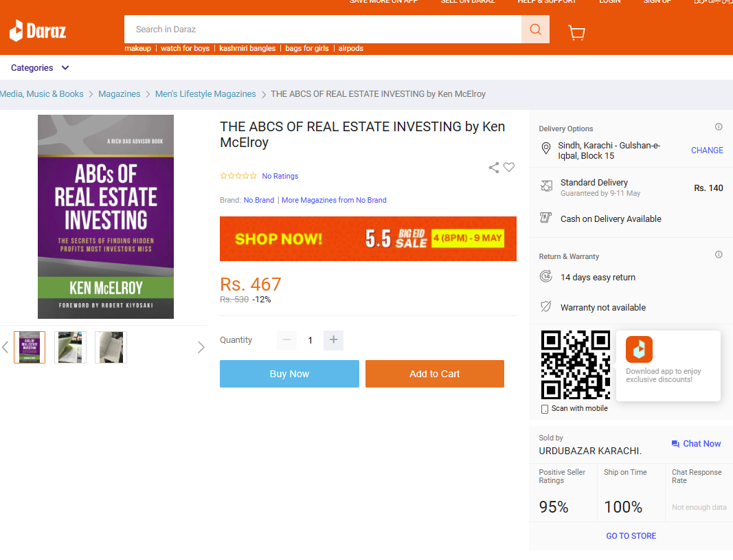Click the QR code image
Viewport: 733px width, 560px height.
point(576,365)
